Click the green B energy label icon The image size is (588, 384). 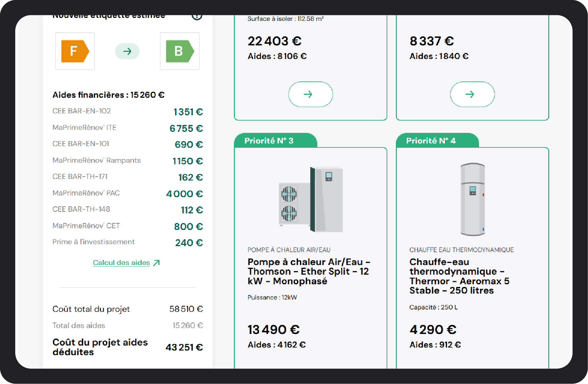pyautogui.click(x=180, y=51)
